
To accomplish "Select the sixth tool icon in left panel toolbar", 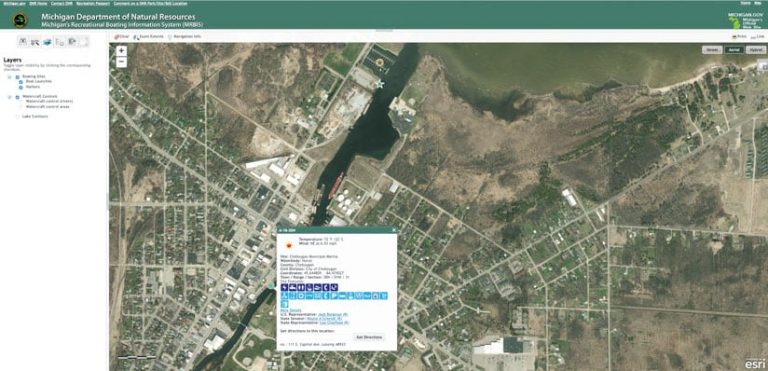I will [84, 42].
